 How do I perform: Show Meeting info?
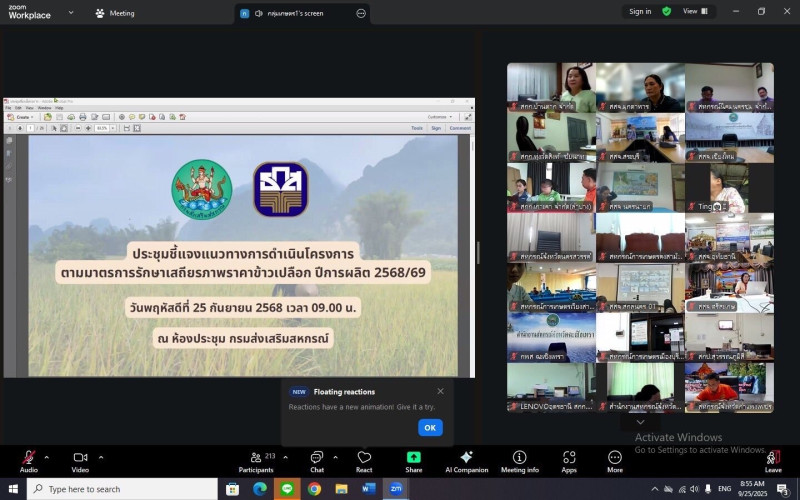(x=519, y=459)
